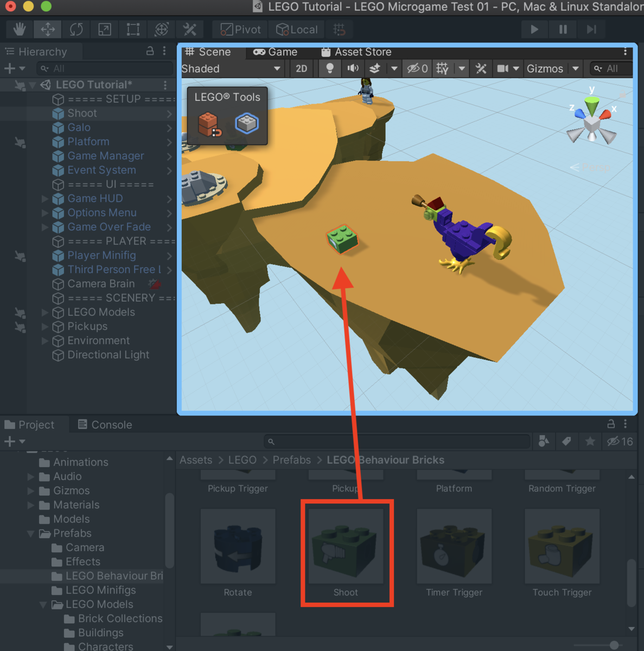Open the Scene view more options menu
The image size is (644, 651).
coord(625,52)
